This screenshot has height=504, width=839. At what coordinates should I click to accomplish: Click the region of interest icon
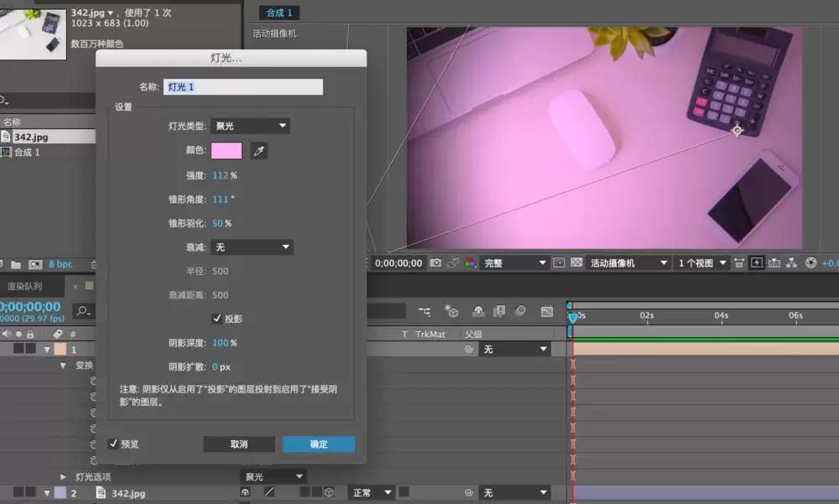[559, 262]
